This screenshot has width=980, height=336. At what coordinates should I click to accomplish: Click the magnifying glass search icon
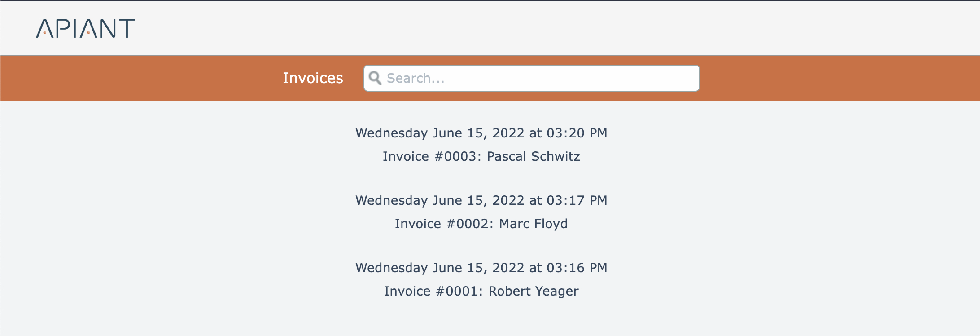pos(375,78)
